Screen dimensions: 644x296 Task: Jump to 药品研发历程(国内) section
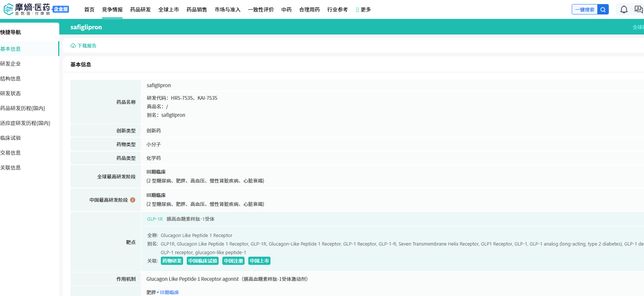[x=23, y=108]
